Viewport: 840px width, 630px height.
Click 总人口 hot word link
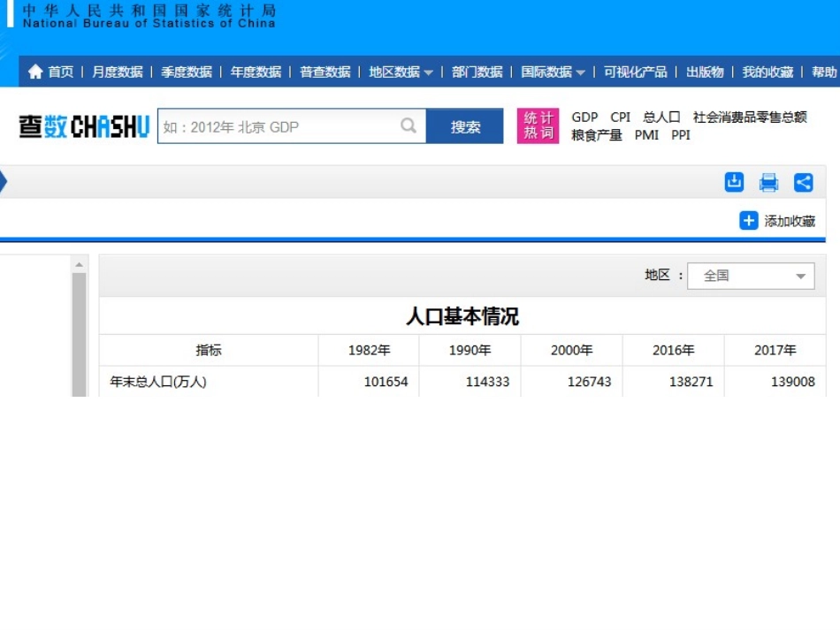click(661, 118)
